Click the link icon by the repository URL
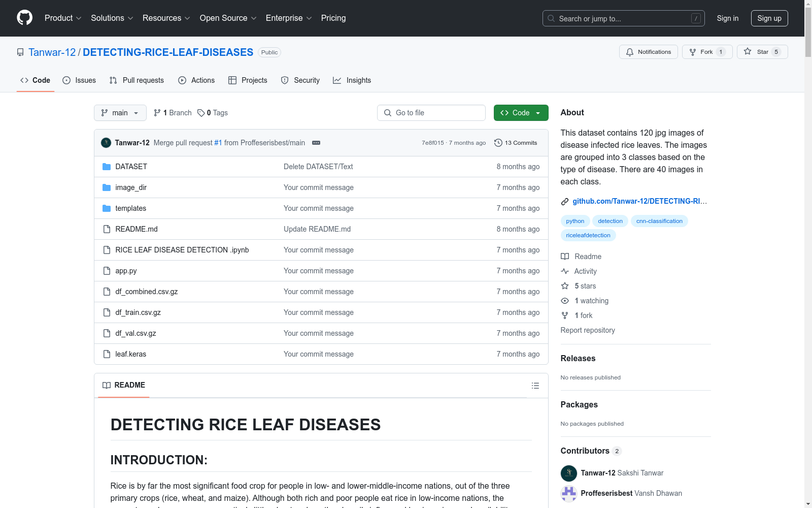Image resolution: width=812 pixels, height=508 pixels. click(565, 202)
